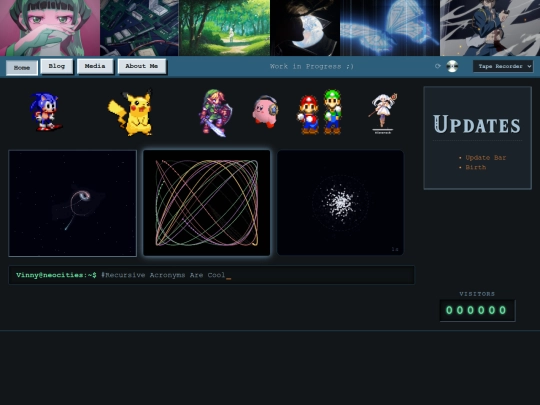Click the refresh arrow beside the CD

tap(438, 66)
